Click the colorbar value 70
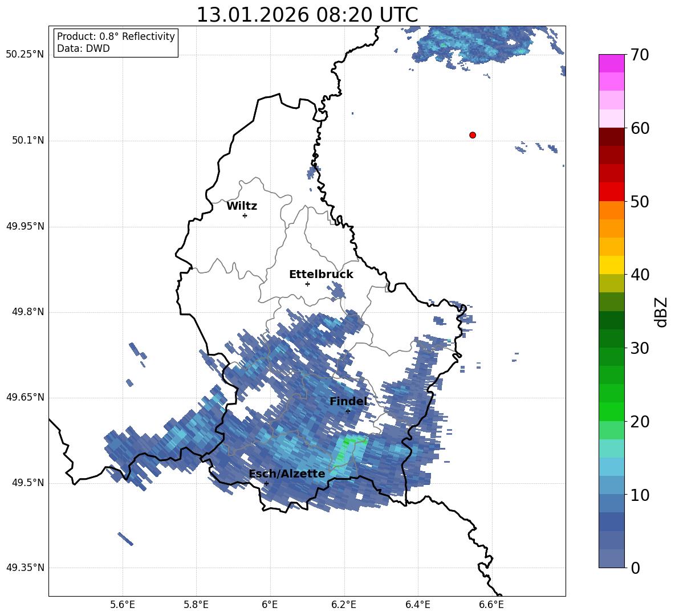Image resolution: width=675 pixels, height=616 pixels. click(640, 55)
